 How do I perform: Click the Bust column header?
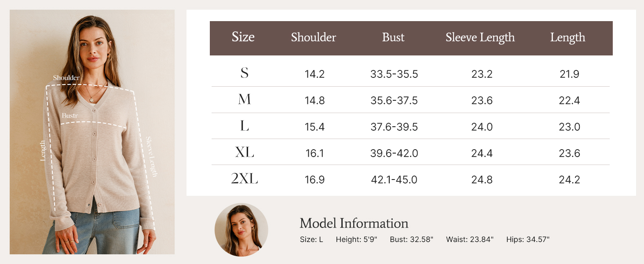[x=393, y=37]
